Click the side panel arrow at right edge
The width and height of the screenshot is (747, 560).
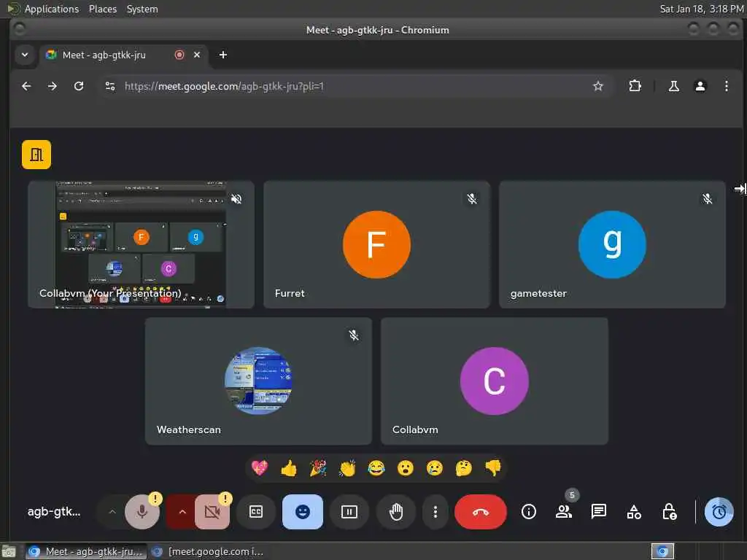click(740, 189)
